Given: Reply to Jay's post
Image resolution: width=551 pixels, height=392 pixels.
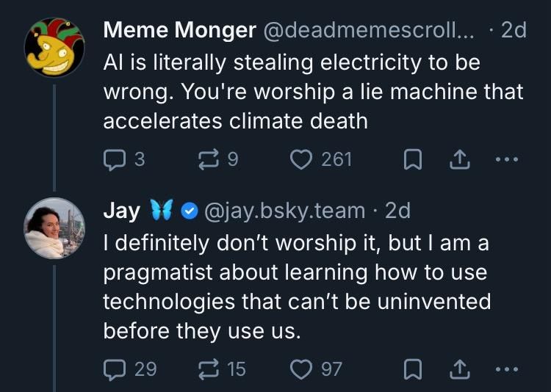Looking at the screenshot, I should pos(114,368).
